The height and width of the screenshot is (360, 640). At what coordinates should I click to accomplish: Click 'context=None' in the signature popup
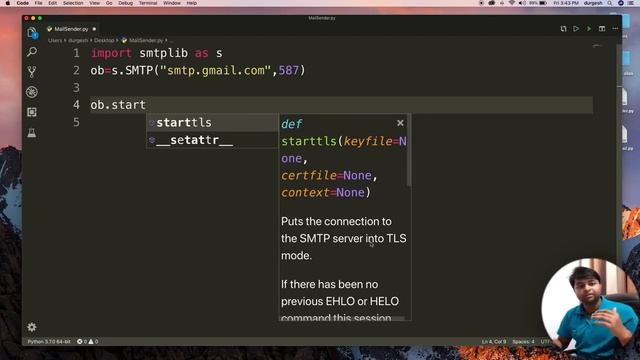[x=323, y=193]
